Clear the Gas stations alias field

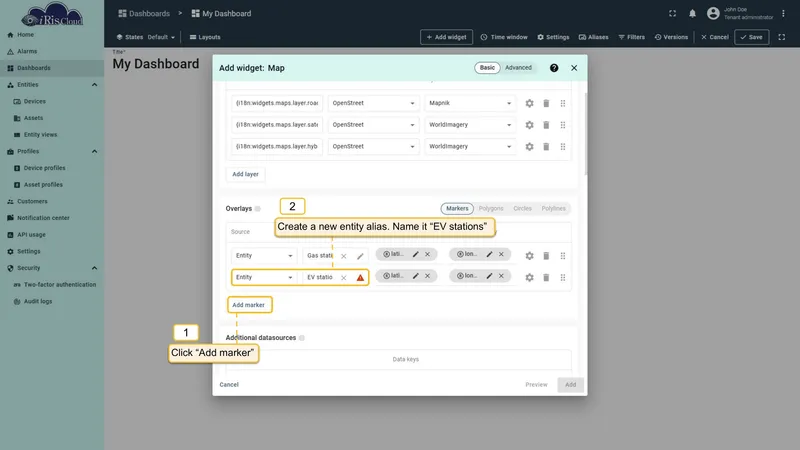tap(344, 256)
